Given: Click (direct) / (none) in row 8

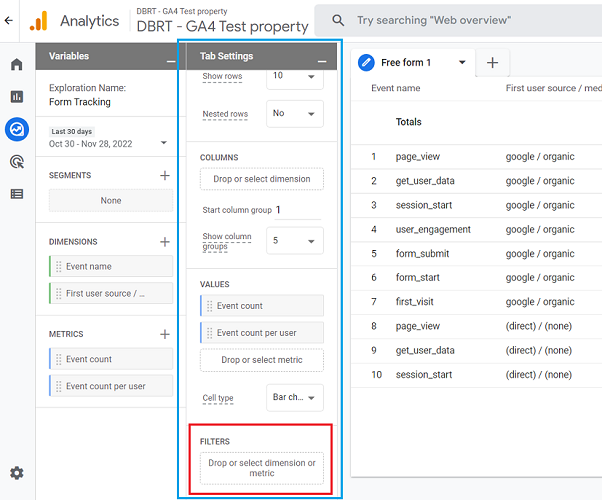Looking at the screenshot, I should pyautogui.click(x=539, y=326).
